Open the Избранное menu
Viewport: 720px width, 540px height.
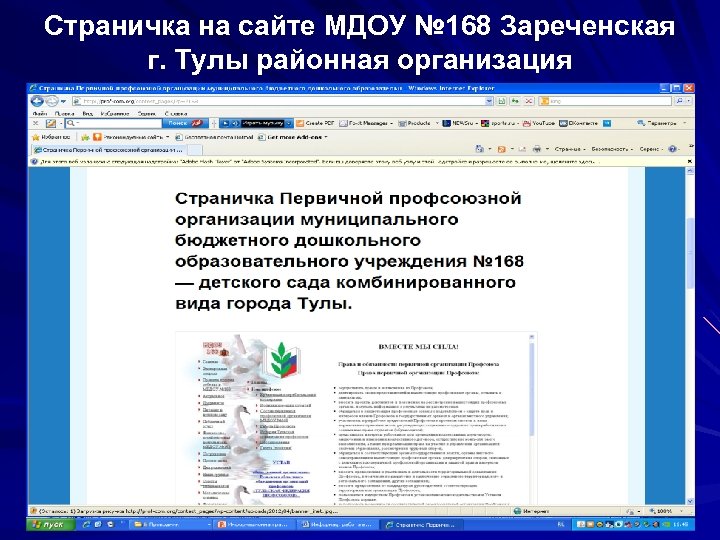115,113
